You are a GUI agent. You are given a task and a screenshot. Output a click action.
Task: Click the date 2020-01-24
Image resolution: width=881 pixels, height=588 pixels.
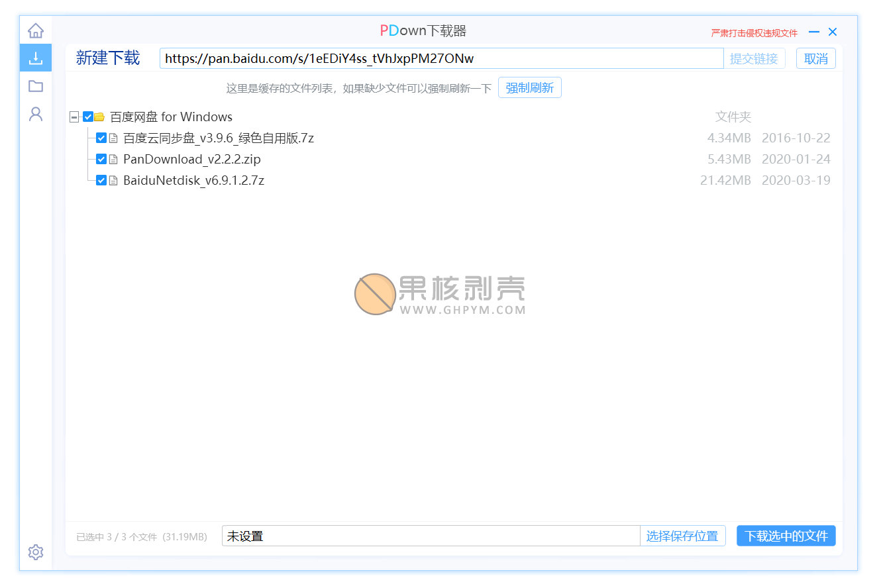pyautogui.click(x=796, y=160)
